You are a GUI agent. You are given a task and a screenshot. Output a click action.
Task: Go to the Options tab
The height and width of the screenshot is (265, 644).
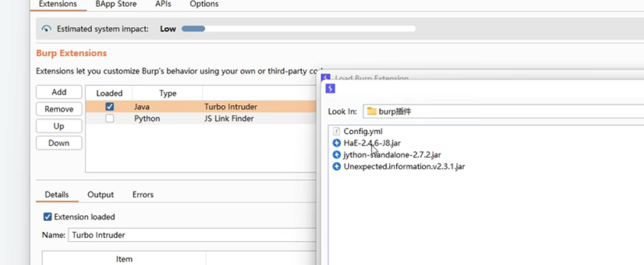(204, 4)
